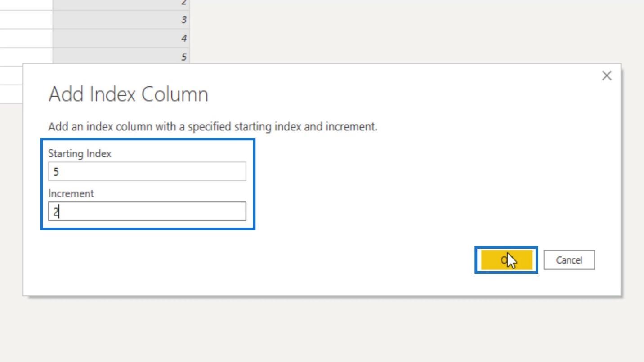The height and width of the screenshot is (362, 644).
Task: Click the Starting Index input field
Action: 147,171
